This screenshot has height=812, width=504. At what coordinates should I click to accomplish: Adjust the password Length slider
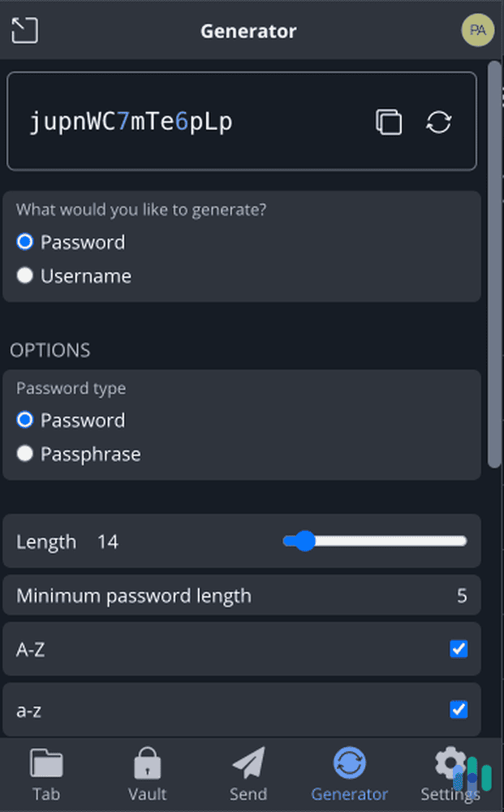tap(304, 540)
